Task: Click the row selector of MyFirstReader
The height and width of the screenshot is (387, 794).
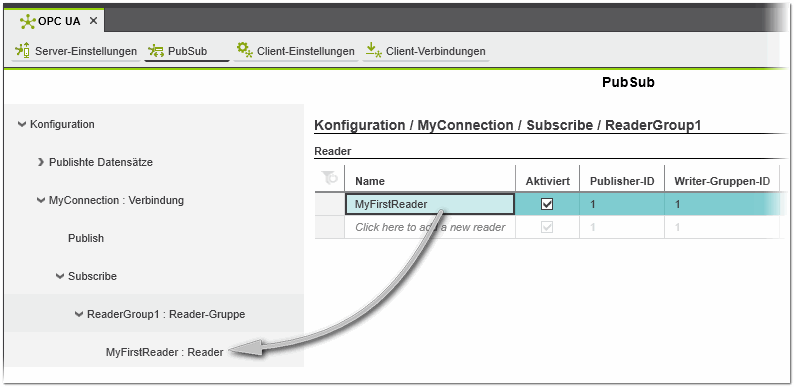Action: [x=330, y=204]
